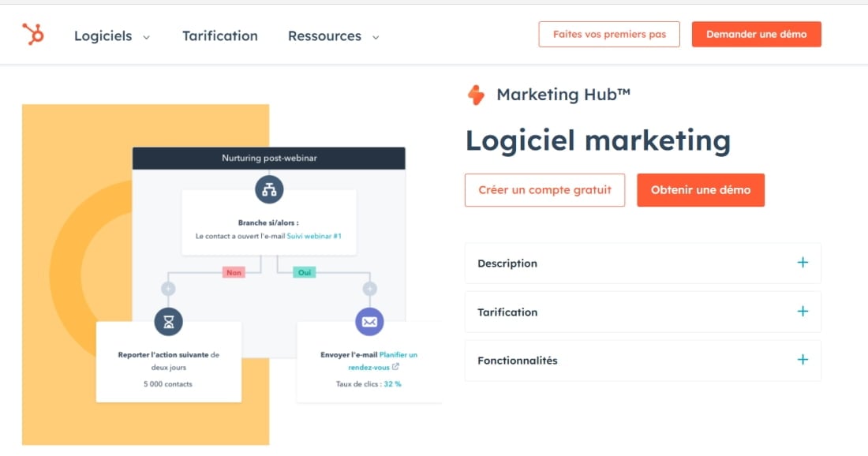Image resolution: width=868 pixels, height=456 pixels.
Task: Click the branch icon atop the workflow card
Action: (x=269, y=189)
